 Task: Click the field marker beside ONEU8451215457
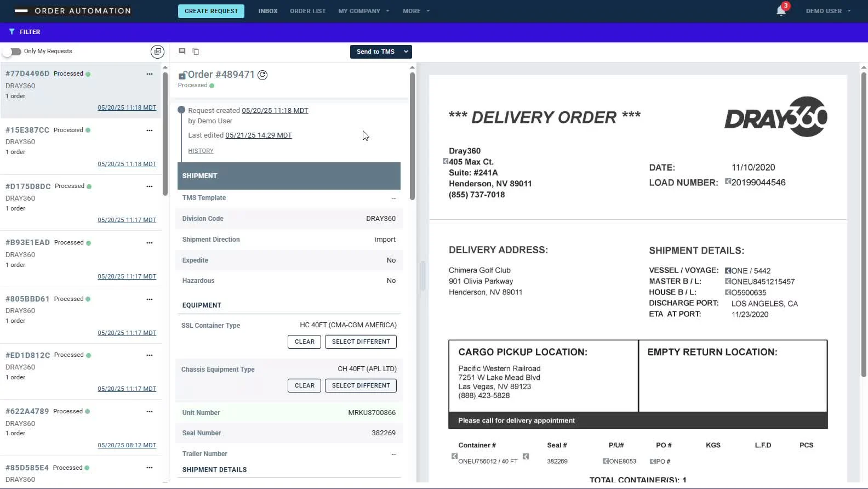click(728, 281)
